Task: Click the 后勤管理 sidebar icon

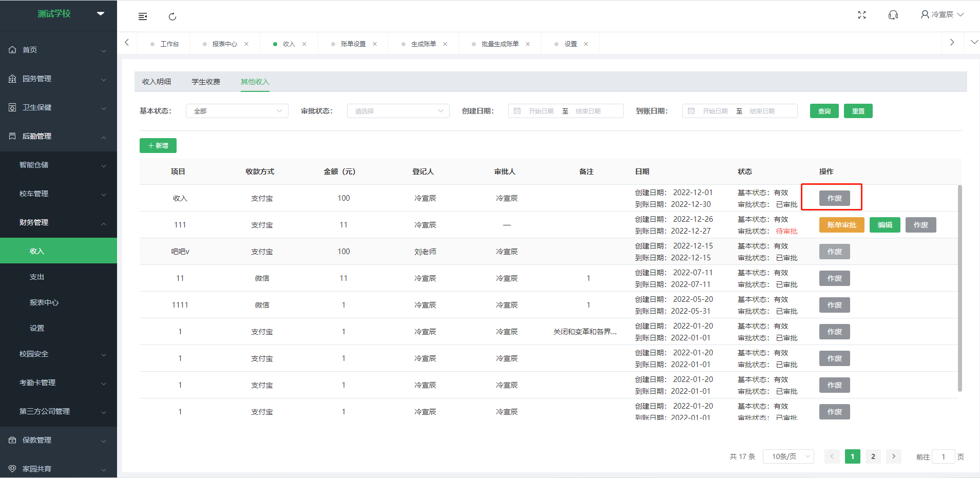Action: point(12,136)
